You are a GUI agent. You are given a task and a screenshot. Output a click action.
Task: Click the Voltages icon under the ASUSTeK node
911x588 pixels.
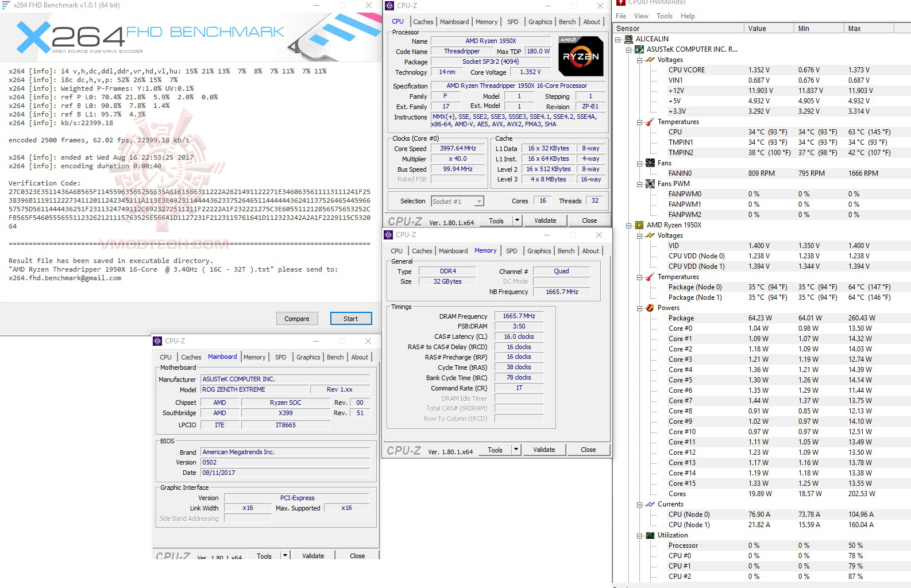[x=650, y=60]
